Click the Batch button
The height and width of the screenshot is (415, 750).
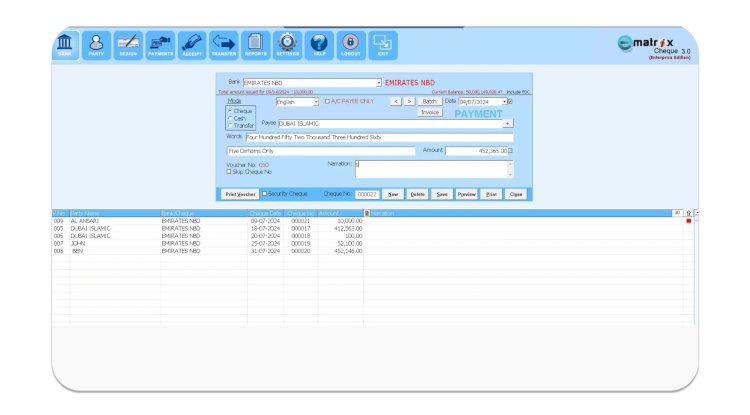coord(430,101)
